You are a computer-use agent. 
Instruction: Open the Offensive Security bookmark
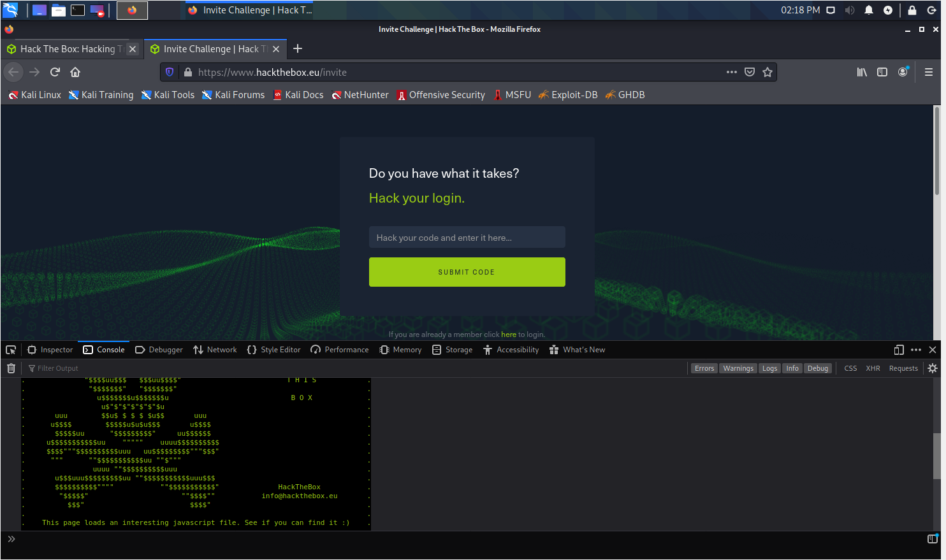440,95
